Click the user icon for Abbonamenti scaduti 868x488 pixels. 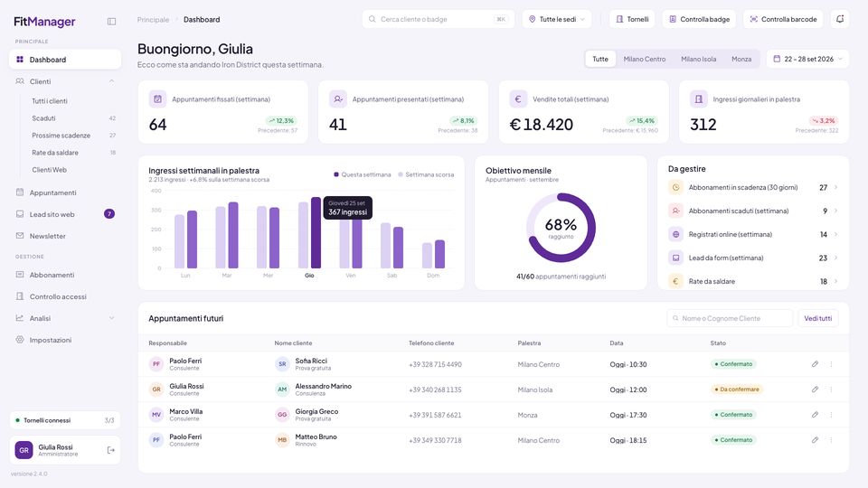click(x=676, y=211)
